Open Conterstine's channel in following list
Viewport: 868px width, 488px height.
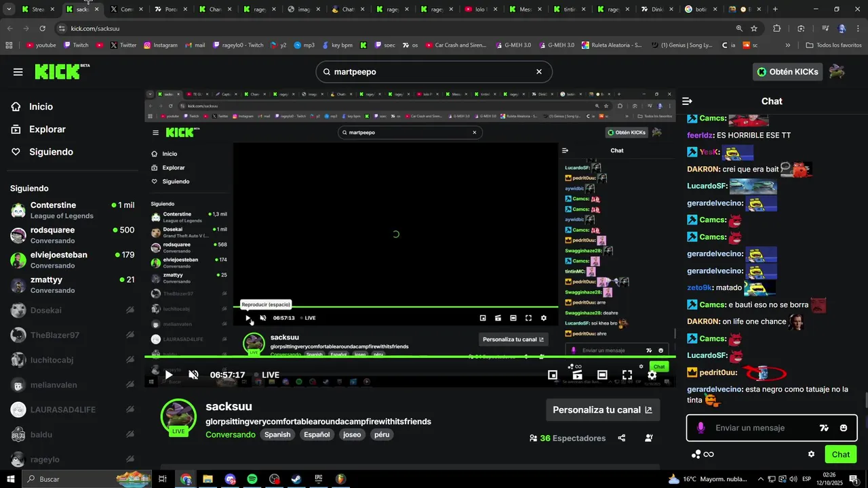tap(72, 210)
